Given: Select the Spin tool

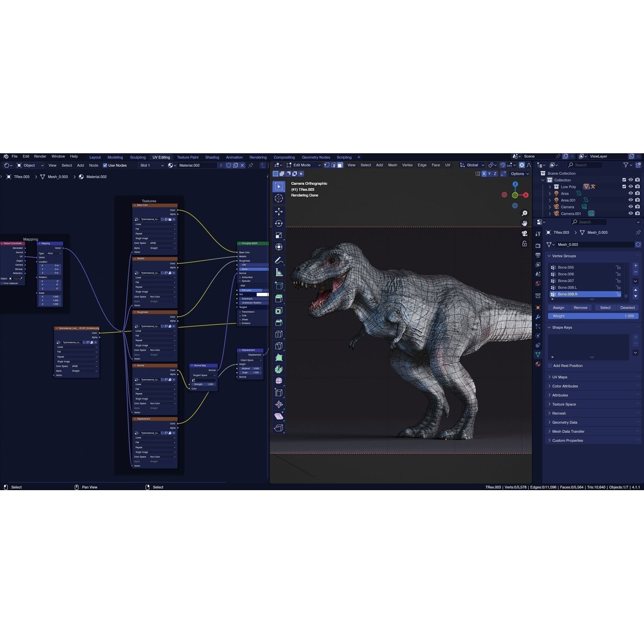Looking at the screenshot, I should pos(279,369).
